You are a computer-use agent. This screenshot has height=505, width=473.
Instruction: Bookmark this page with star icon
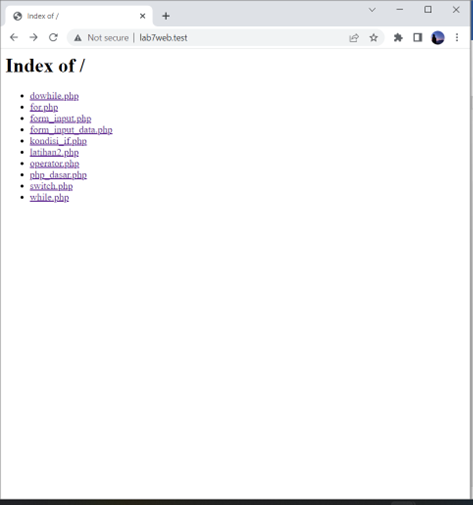(x=373, y=38)
